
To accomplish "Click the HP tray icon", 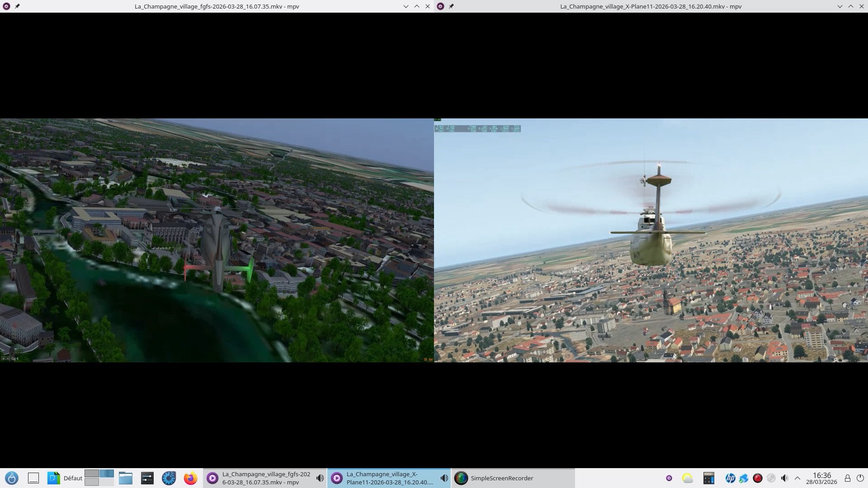I will [x=730, y=478].
